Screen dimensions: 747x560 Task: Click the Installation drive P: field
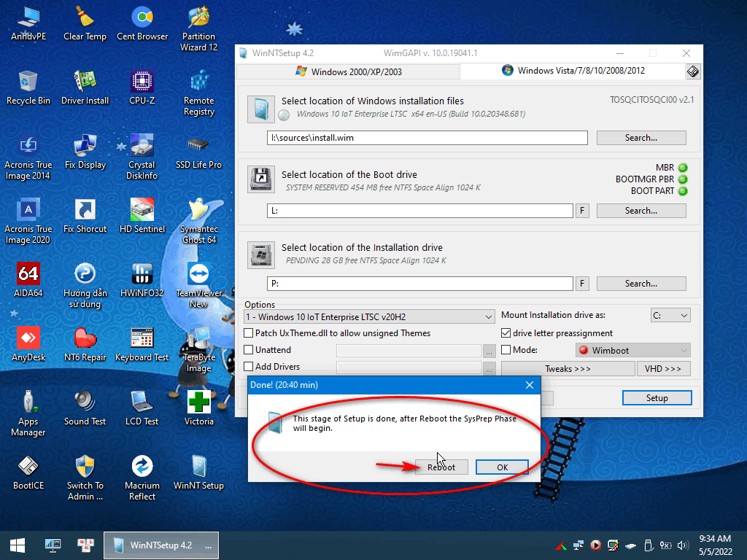[419, 284]
